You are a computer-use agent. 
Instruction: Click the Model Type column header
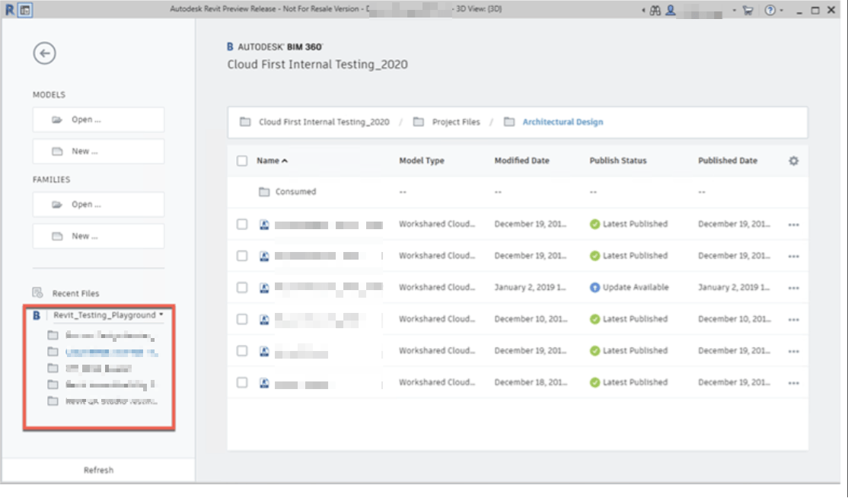point(421,161)
